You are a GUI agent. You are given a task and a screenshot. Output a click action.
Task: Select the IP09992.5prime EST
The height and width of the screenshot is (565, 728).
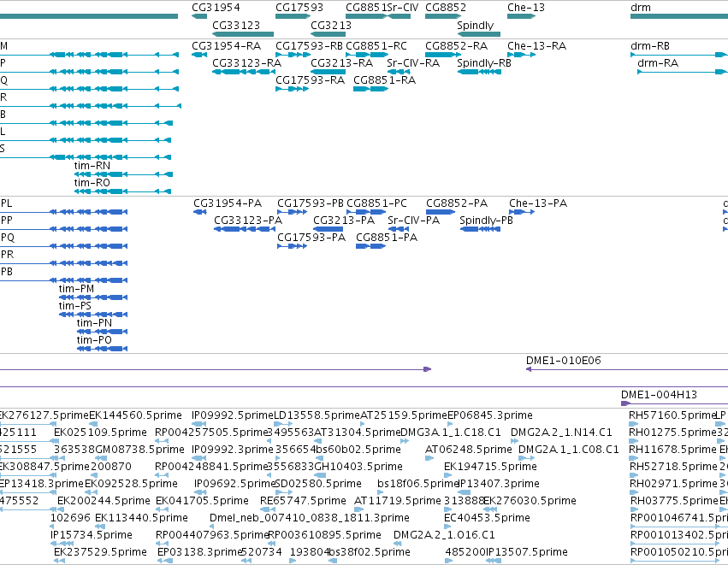click(198, 424)
